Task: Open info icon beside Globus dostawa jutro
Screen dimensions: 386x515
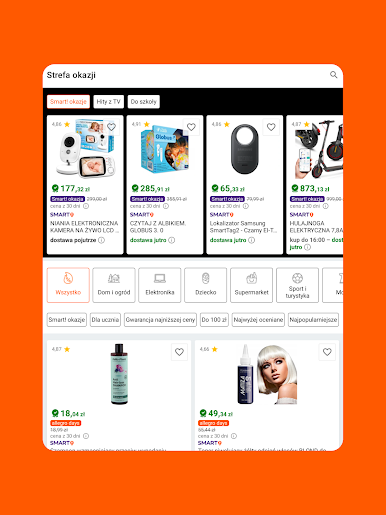Action: (x=171, y=240)
